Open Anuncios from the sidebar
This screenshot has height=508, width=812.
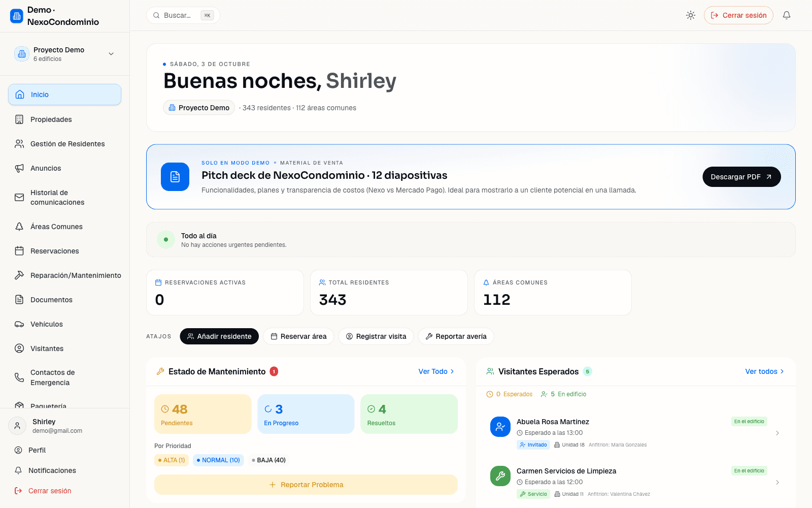pos(65,168)
